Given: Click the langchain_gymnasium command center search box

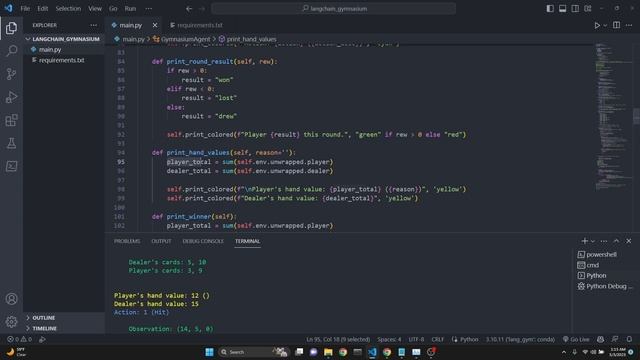Looking at the screenshot, I should point(333,9).
